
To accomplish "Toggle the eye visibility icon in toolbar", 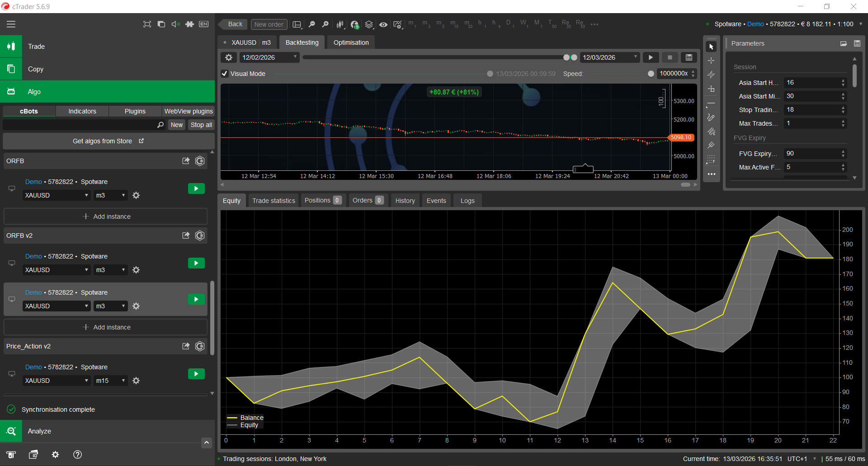I will [x=383, y=24].
